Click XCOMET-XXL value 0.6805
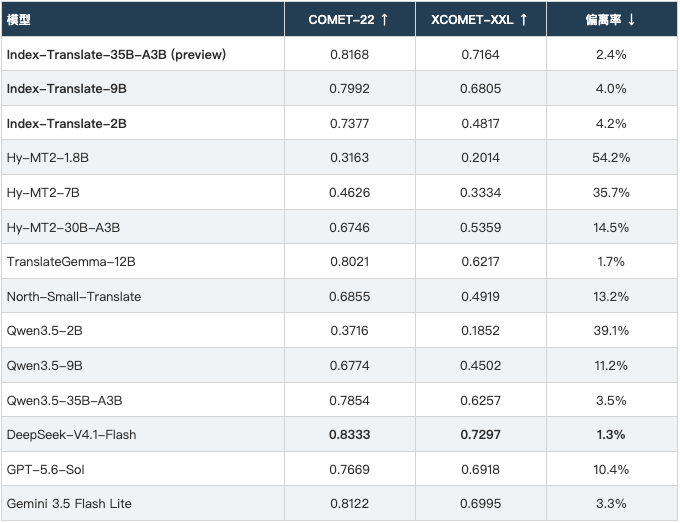Screen dimensions: 680x523 (x=481, y=88)
